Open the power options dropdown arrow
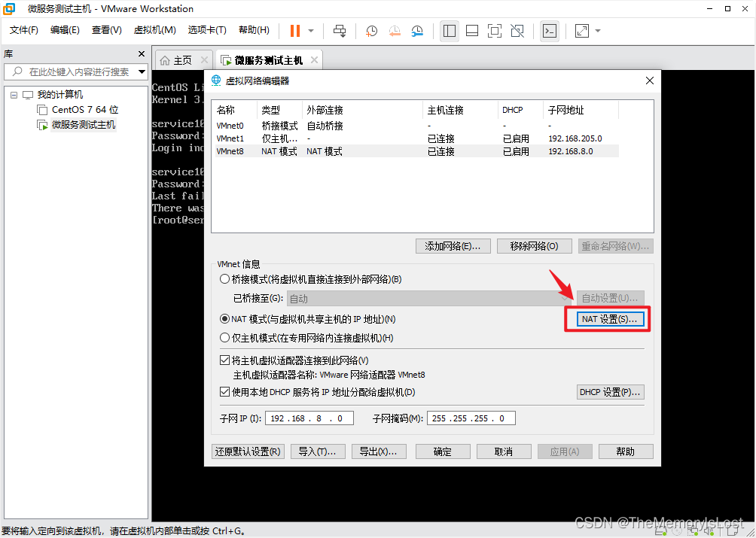 coord(311,31)
